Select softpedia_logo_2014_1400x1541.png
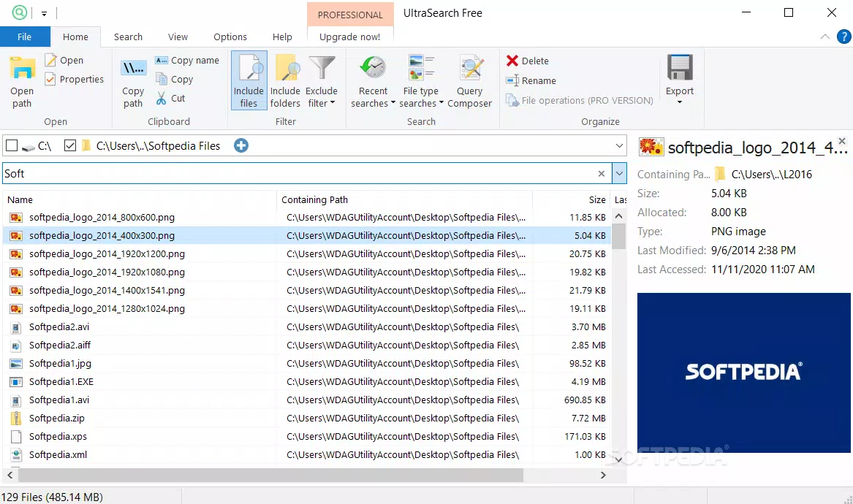This screenshot has height=504, width=853. [x=307, y=290]
